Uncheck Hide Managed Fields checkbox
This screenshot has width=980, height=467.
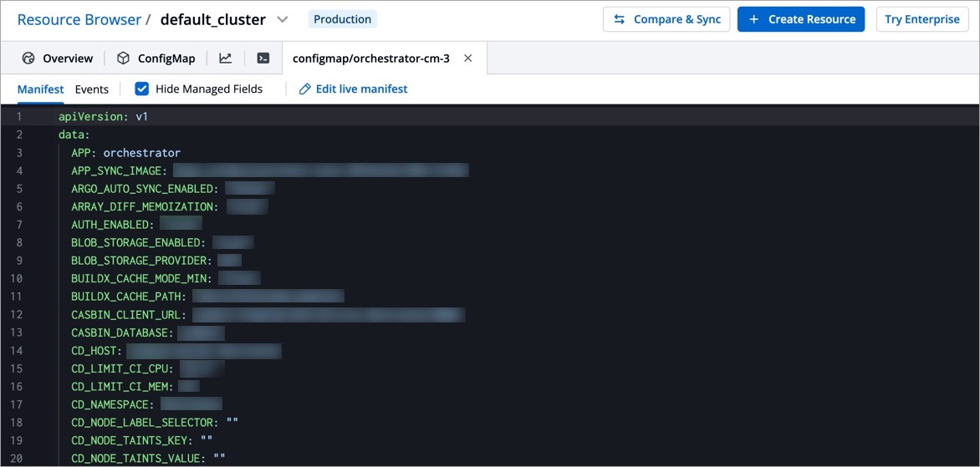coord(142,89)
